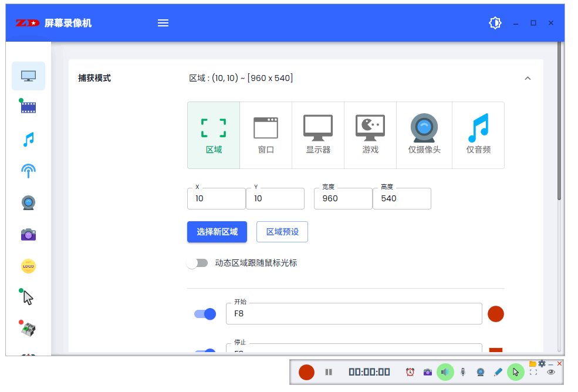Open the LOGO watermark settings in the sidebar
The image size is (578, 392).
(28, 266)
